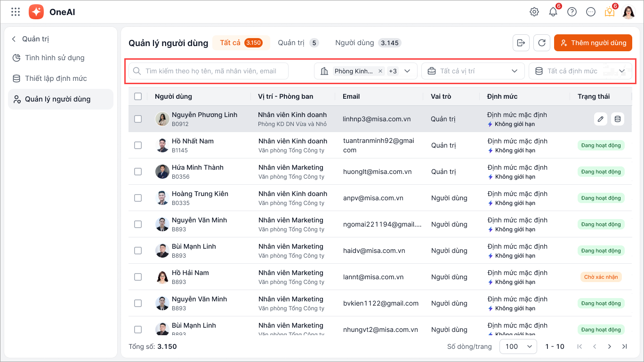Screen dimensions: 644x362
Task: Open the rows-per-page 100 dropdown
Action: coord(517,346)
